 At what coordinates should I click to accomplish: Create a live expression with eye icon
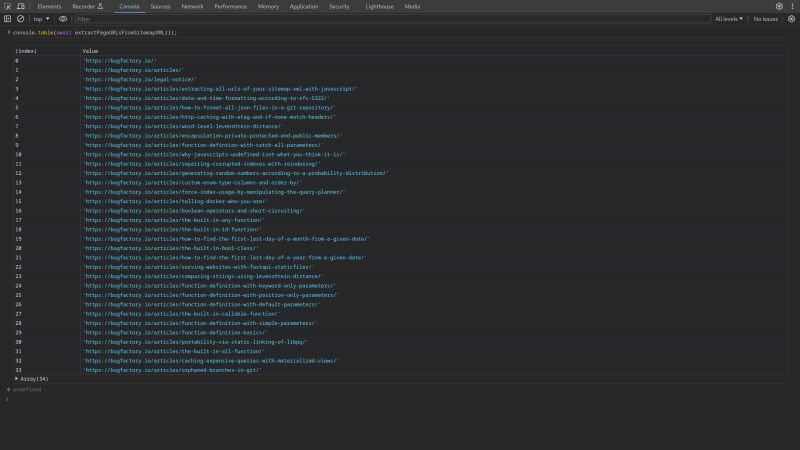(63, 19)
